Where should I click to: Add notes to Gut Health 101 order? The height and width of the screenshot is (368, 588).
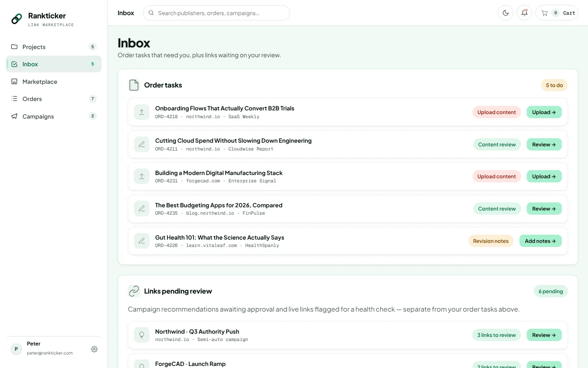tap(540, 241)
